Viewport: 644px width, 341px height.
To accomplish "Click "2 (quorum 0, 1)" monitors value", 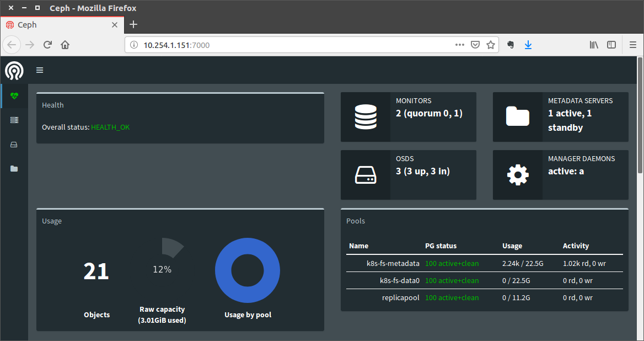I will 429,113.
